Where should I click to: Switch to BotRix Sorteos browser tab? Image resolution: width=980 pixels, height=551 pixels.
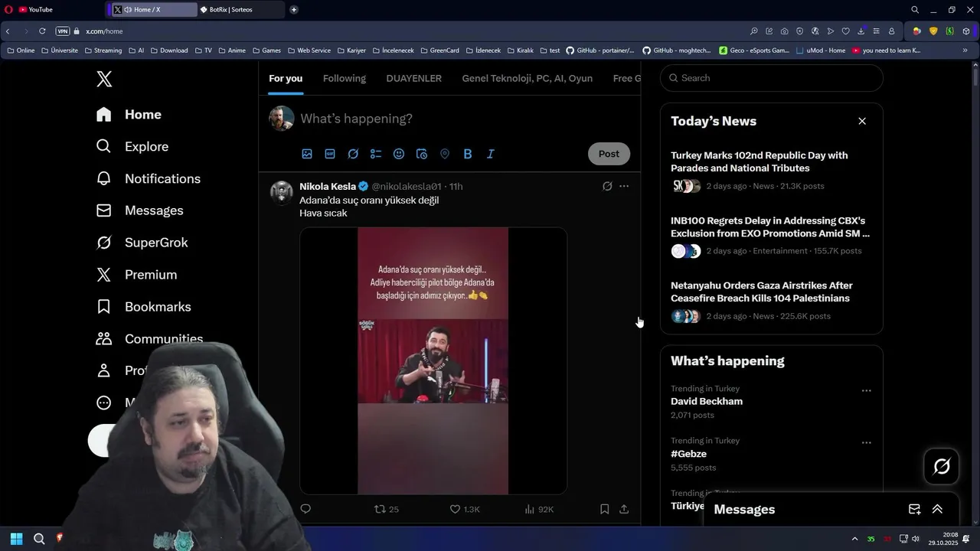click(240, 10)
